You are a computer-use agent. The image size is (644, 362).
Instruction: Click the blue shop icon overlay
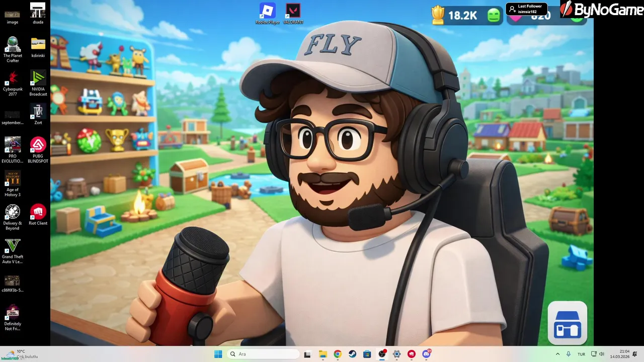click(x=568, y=323)
